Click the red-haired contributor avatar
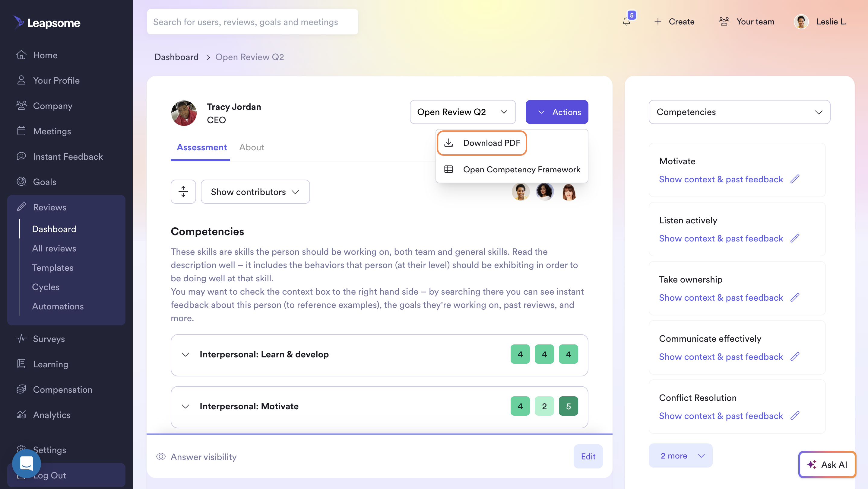868x489 pixels. [569, 192]
